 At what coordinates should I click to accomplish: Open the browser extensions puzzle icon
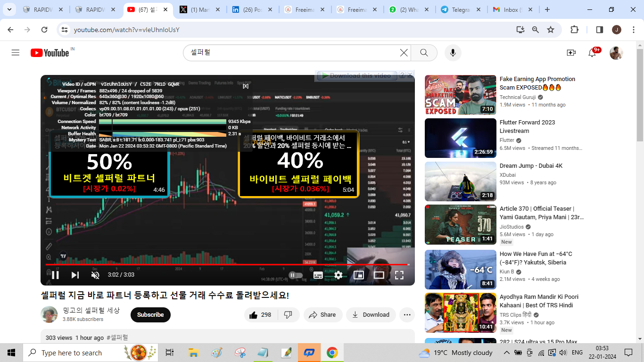[574, 30]
